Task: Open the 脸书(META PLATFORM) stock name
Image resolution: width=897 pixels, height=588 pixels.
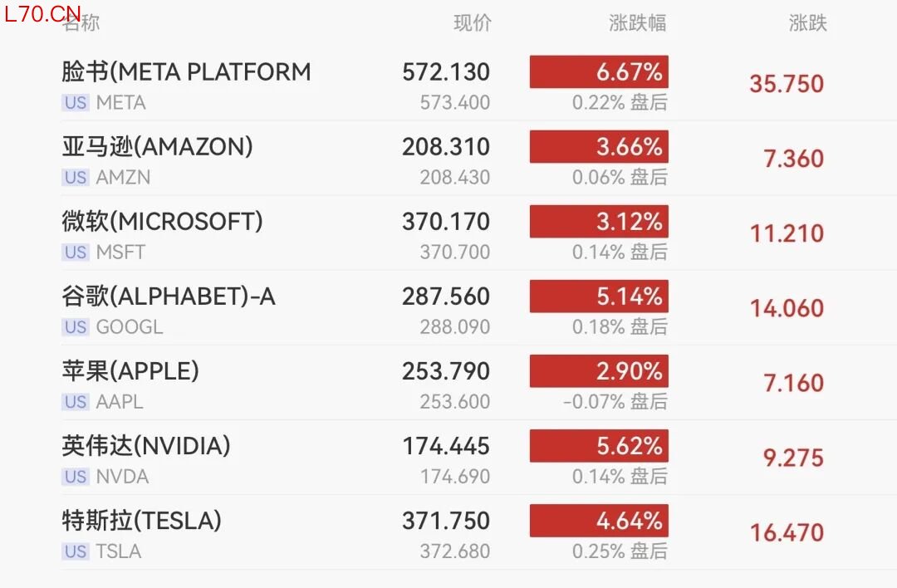Action: tap(186, 72)
